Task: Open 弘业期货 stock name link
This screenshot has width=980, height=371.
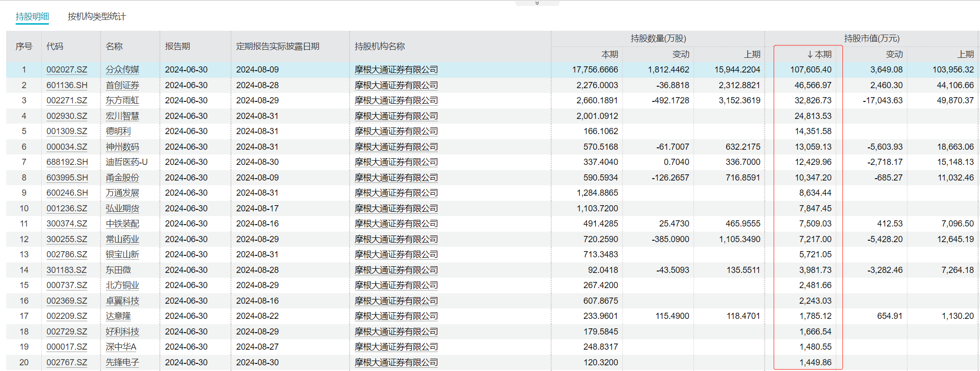Action: coord(122,208)
